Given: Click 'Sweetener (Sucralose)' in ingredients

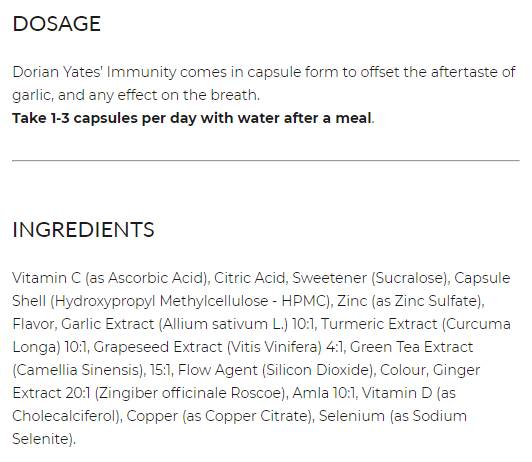Looking at the screenshot, I should [369, 278].
